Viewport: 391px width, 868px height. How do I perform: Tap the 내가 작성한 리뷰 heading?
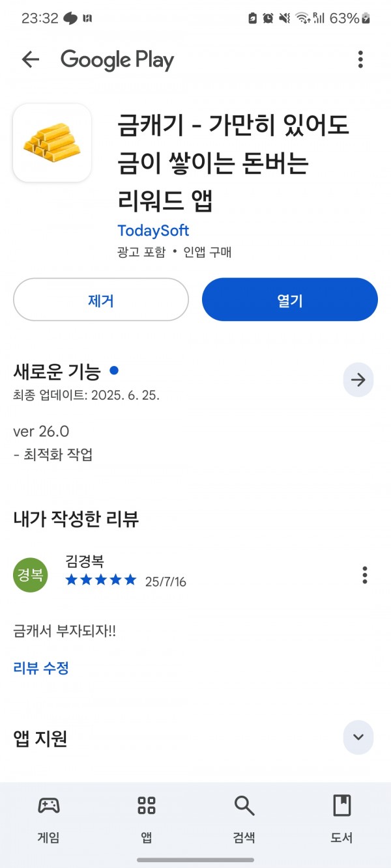click(x=76, y=518)
